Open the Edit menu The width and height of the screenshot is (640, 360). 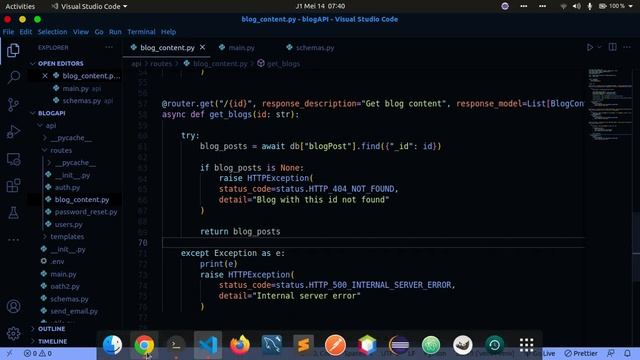point(25,32)
